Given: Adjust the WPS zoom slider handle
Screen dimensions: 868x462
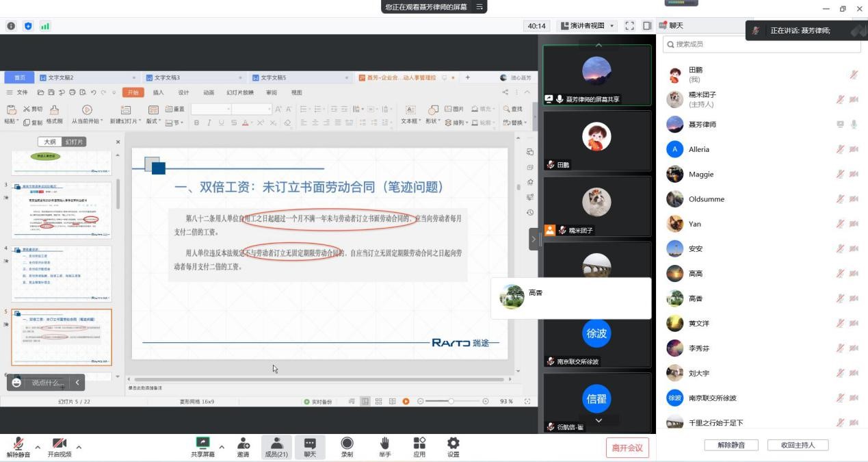Looking at the screenshot, I should coord(451,402).
